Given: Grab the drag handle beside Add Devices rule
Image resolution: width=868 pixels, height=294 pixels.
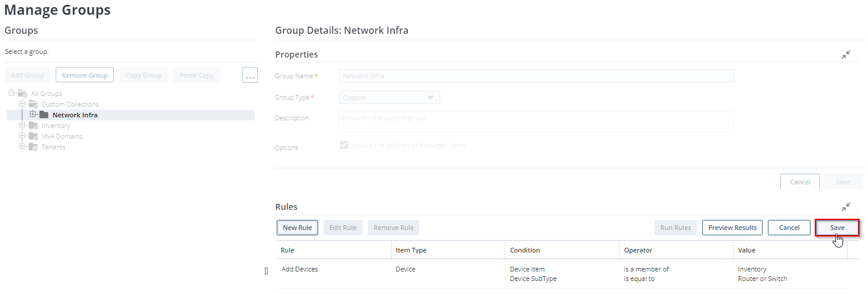Looking at the screenshot, I should coord(266,271).
